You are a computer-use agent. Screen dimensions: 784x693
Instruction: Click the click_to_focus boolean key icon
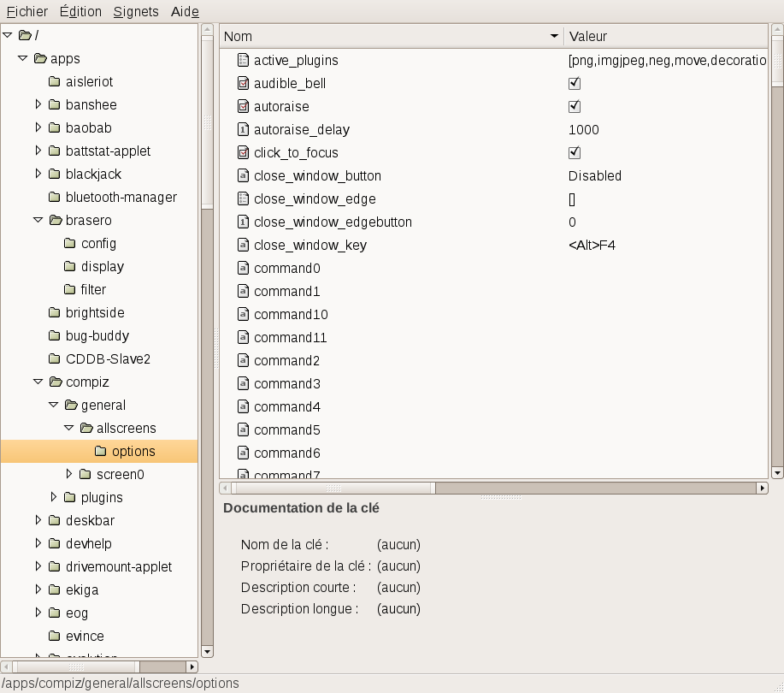point(243,152)
